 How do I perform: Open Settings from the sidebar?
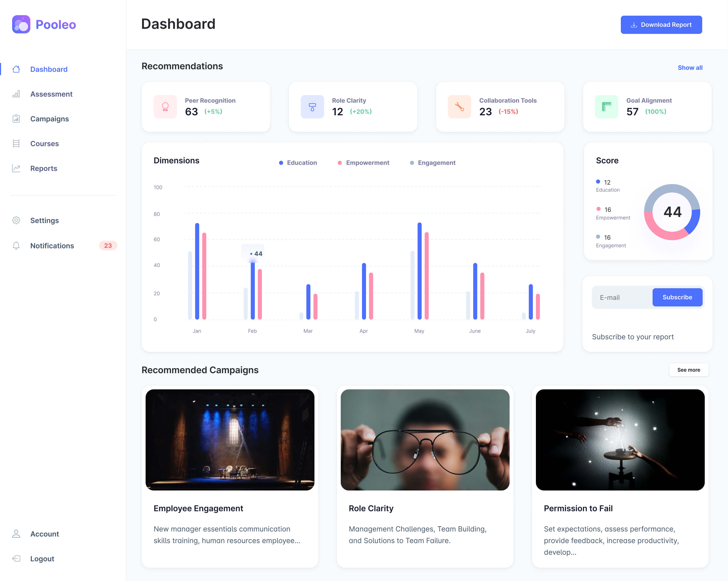[44, 220]
